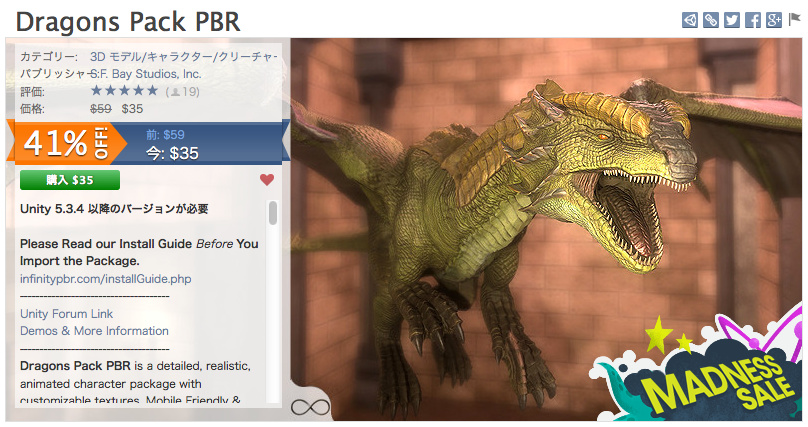Click the 今: $35 current price
Viewport: 808px width, 427px height.
172,153
